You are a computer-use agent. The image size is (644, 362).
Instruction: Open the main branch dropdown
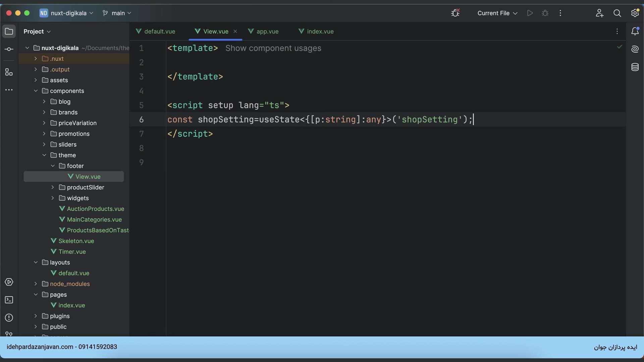pyautogui.click(x=117, y=13)
